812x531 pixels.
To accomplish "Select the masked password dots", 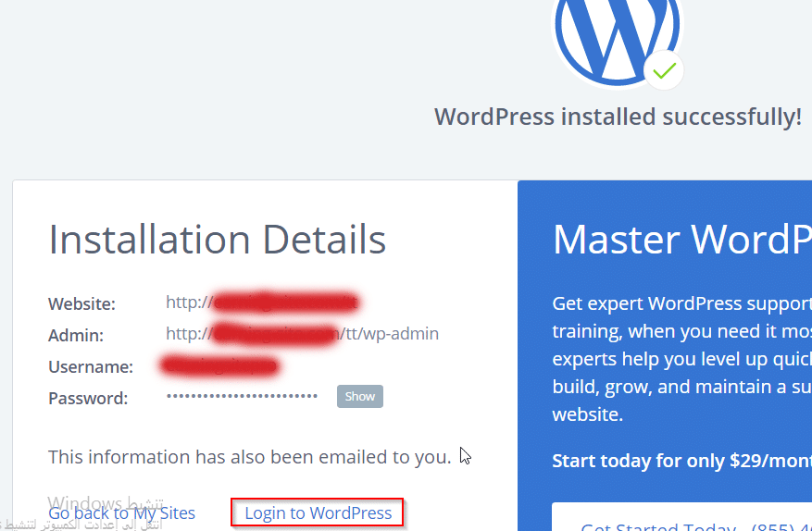I will [242, 397].
